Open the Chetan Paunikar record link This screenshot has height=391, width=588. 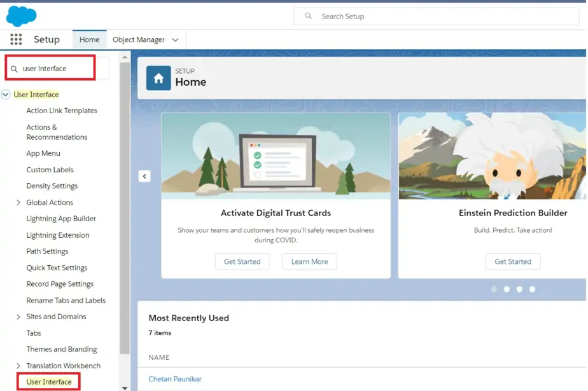pos(174,378)
